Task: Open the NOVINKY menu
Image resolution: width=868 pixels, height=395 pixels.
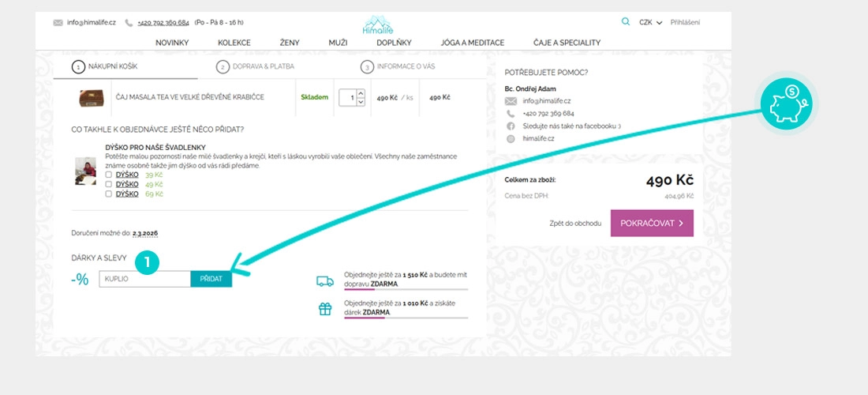Action: pyautogui.click(x=172, y=43)
